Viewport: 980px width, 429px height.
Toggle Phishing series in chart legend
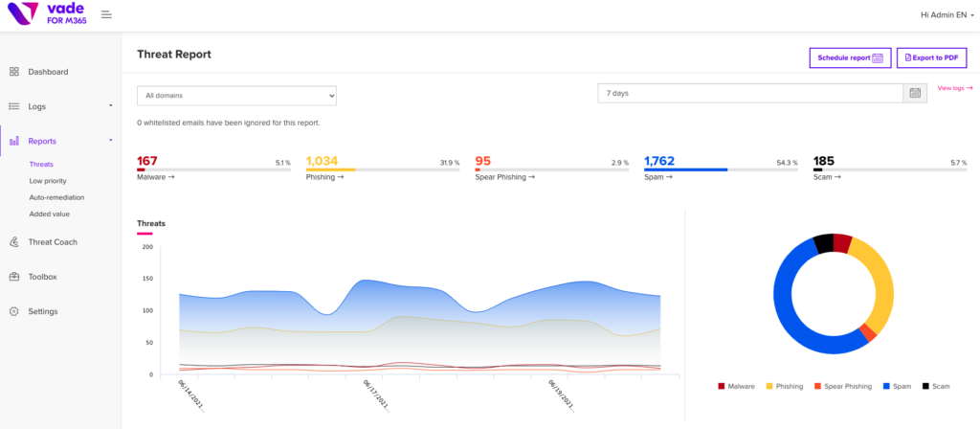785,387
